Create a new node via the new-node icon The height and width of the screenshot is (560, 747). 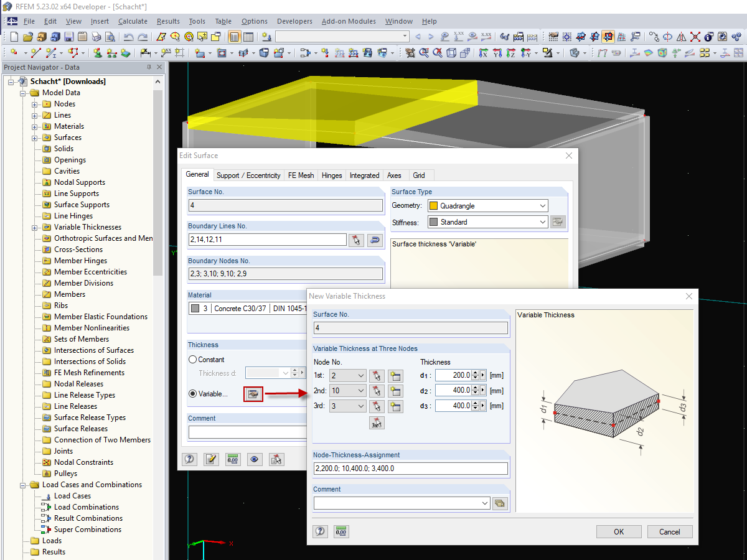coord(395,375)
